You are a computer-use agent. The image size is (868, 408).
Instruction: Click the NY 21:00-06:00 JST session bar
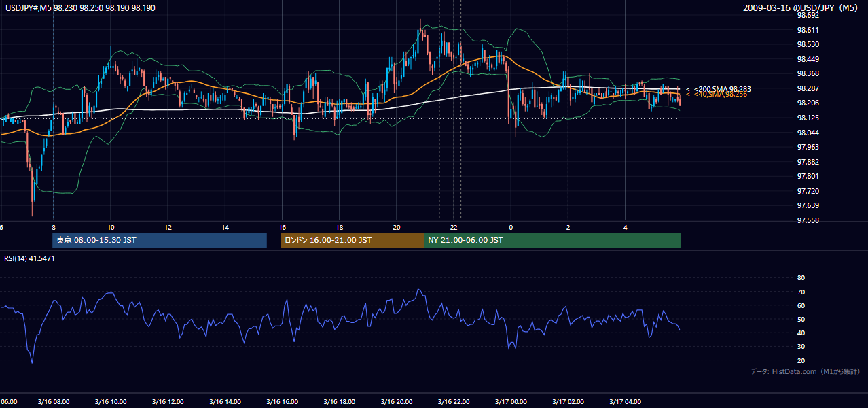[552, 240]
